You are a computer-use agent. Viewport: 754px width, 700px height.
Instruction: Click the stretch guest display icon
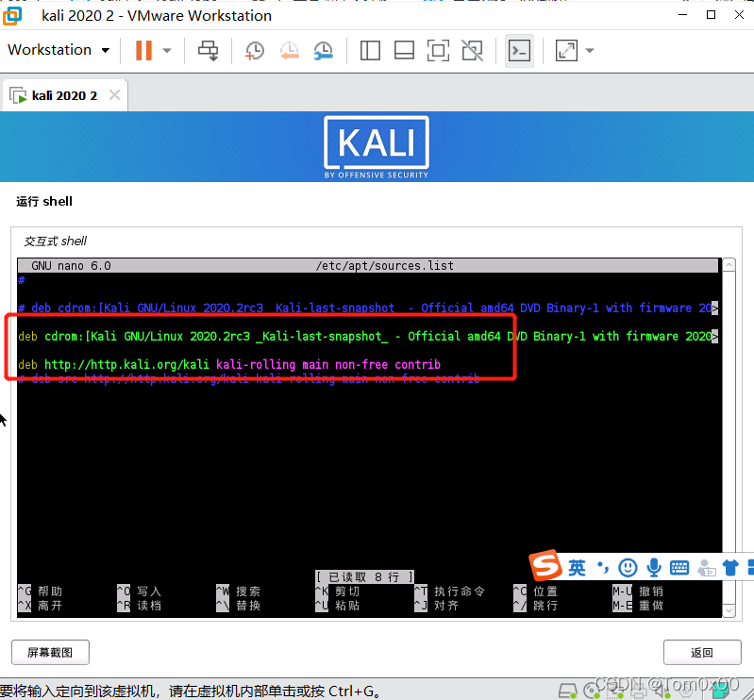click(x=566, y=51)
